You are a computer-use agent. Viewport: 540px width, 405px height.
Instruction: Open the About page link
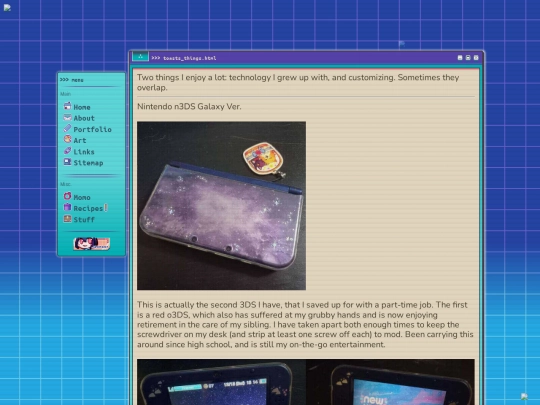click(x=84, y=118)
